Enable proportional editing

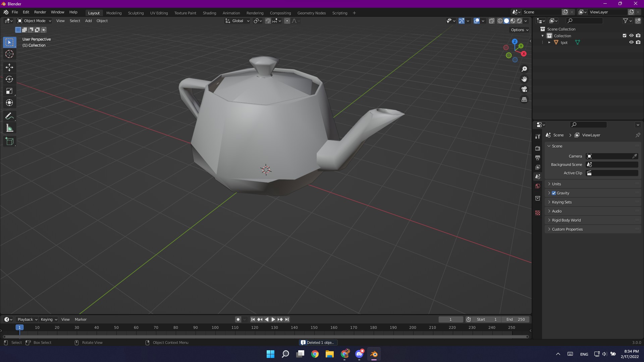[x=287, y=21]
